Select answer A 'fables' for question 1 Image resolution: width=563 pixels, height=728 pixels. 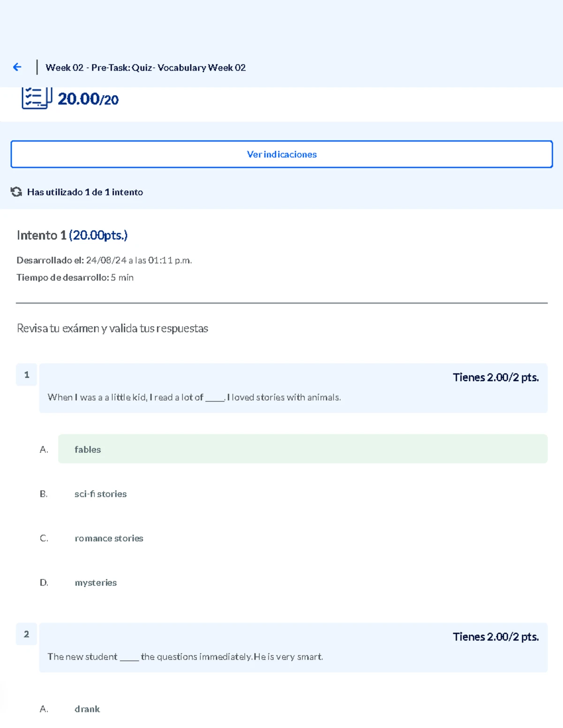tap(303, 449)
